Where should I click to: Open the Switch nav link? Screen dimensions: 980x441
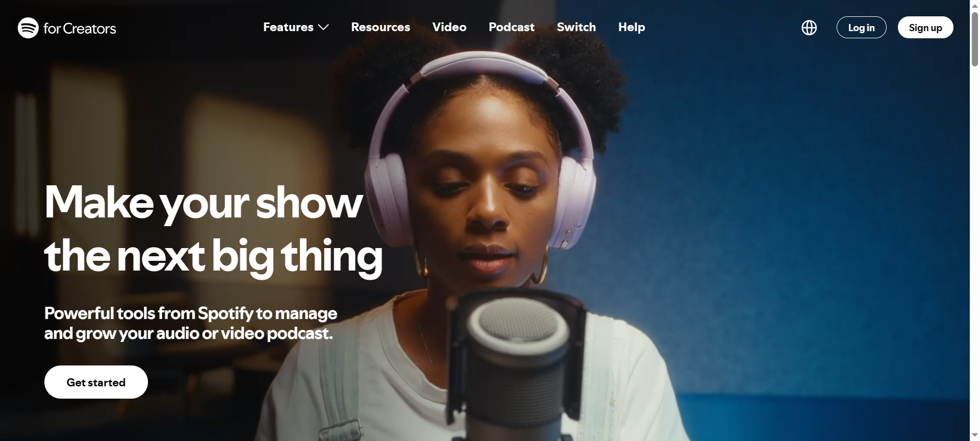tap(576, 27)
